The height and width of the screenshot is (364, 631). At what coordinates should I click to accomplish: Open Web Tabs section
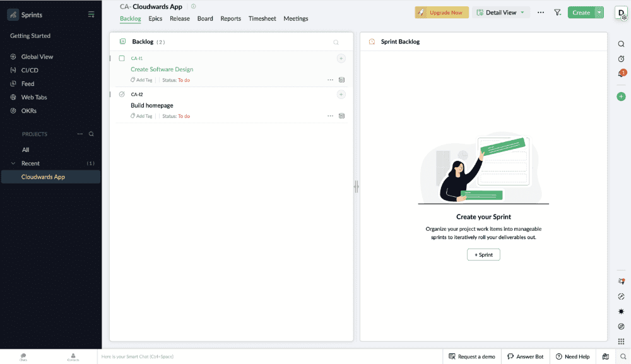tap(34, 97)
